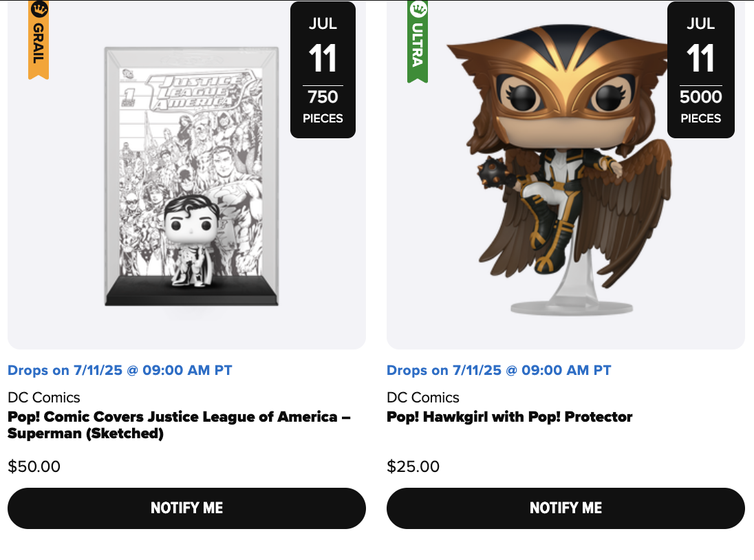Click the 750 PIECES quantity label
This screenshot has width=754, height=560.
click(x=323, y=107)
